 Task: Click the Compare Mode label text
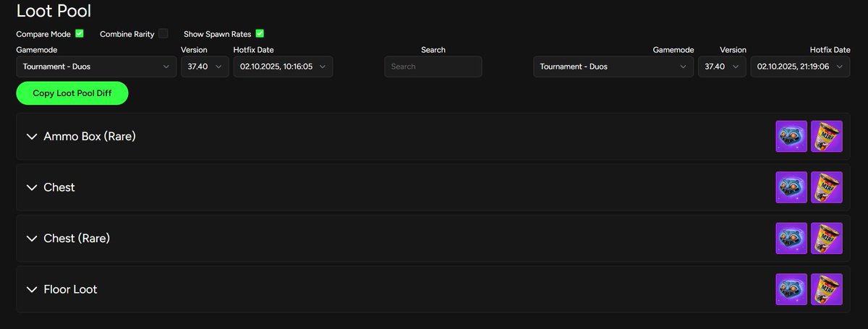coord(43,34)
